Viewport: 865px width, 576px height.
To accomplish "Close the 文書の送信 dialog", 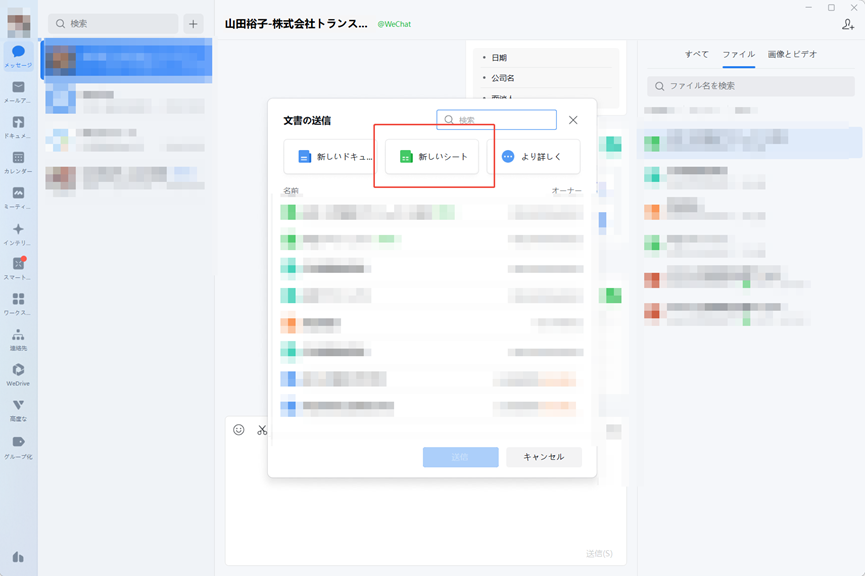I will click(573, 120).
